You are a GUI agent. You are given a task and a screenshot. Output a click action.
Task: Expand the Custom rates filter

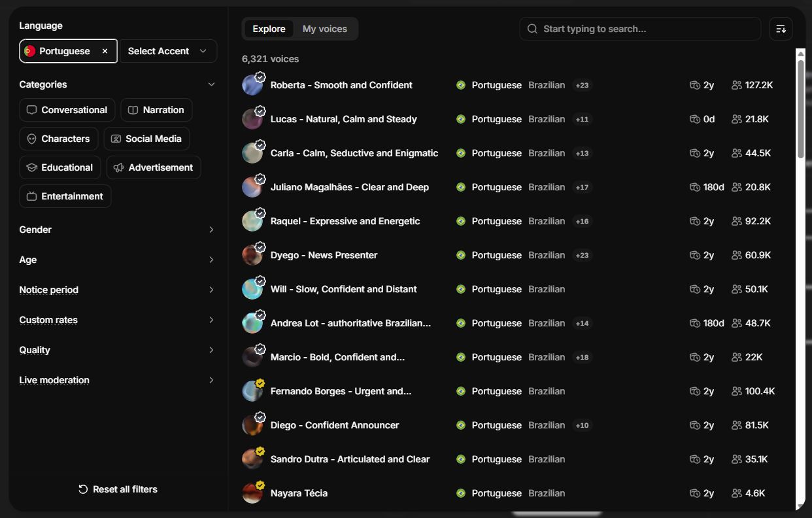tap(118, 320)
